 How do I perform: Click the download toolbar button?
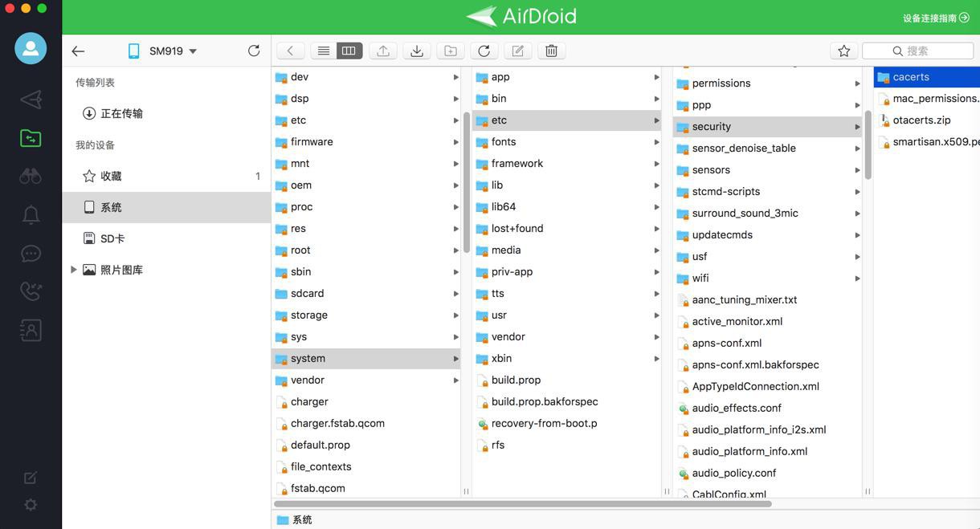click(x=417, y=51)
